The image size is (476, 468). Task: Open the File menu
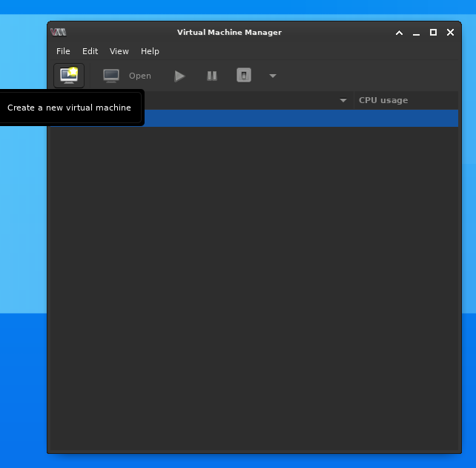pos(63,51)
